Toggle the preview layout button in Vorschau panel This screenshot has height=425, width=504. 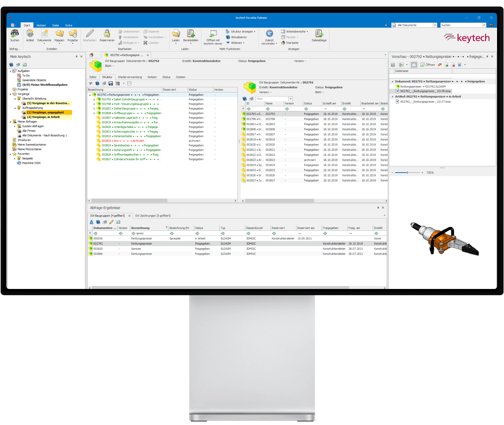tap(414, 65)
